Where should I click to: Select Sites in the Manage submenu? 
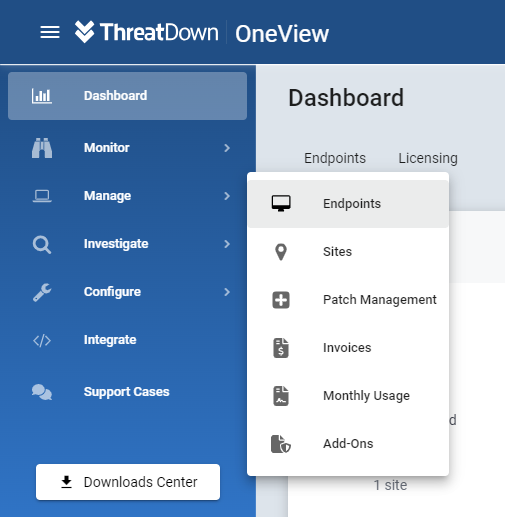348,252
